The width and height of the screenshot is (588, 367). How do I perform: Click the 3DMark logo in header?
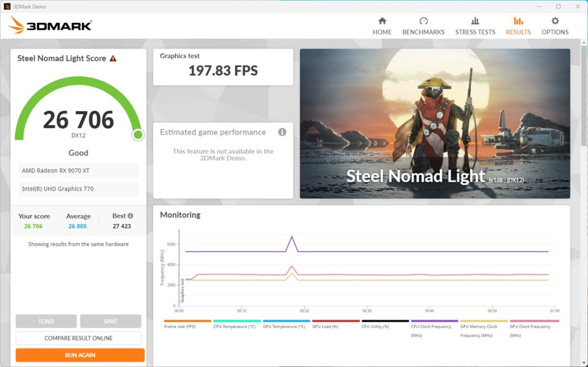50,25
